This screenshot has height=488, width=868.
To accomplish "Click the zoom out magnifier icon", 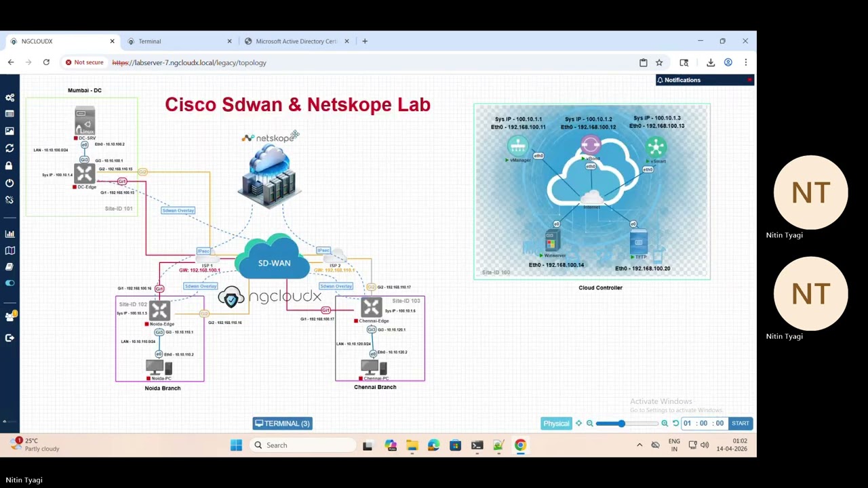I will click(x=589, y=424).
